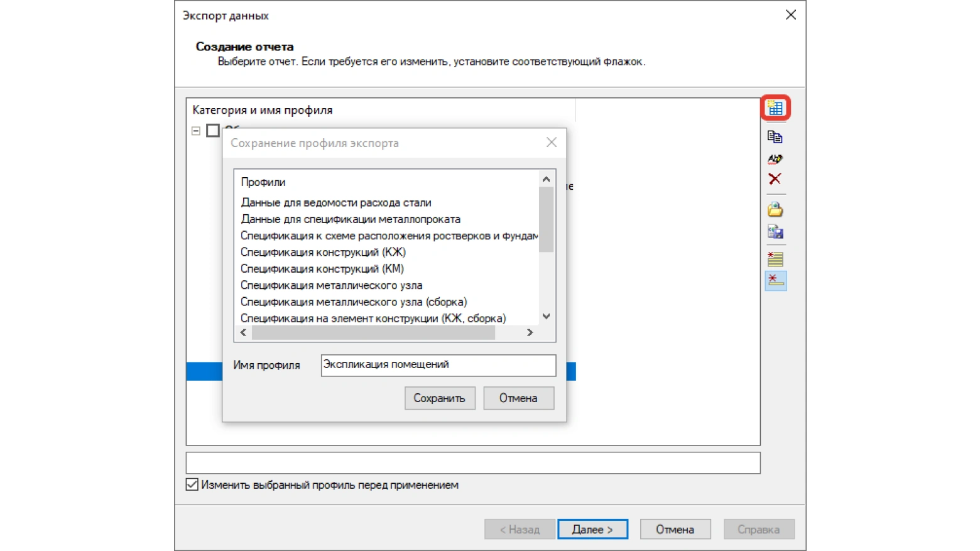Click the 'Сохранить' button
The height and width of the screenshot is (551, 980).
coord(440,398)
